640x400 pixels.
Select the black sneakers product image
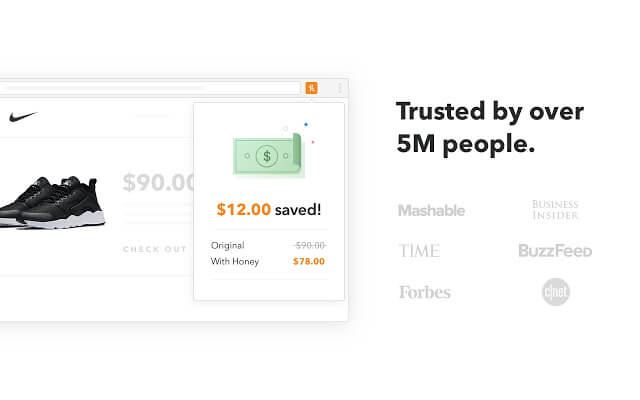point(52,202)
